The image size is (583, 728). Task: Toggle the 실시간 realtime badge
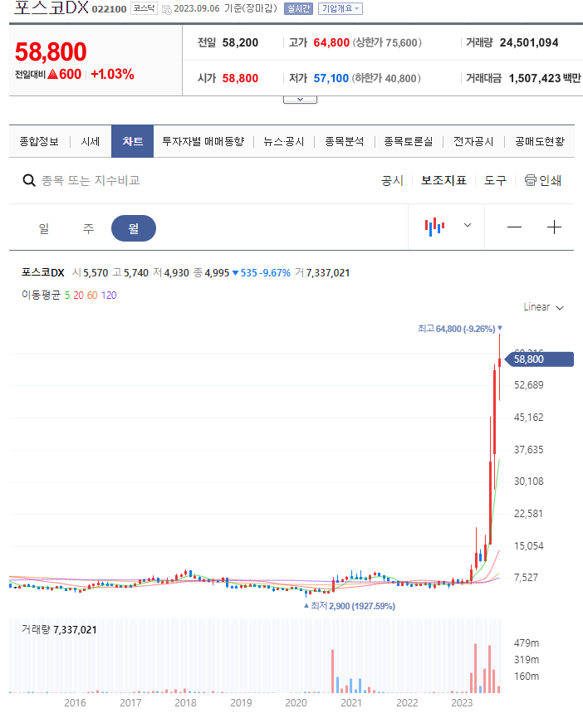(x=298, y=9)
